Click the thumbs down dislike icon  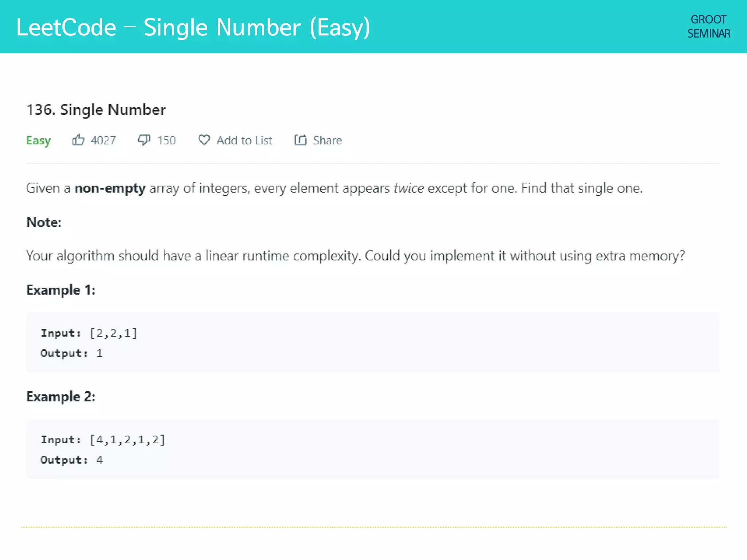pos(144,140)
